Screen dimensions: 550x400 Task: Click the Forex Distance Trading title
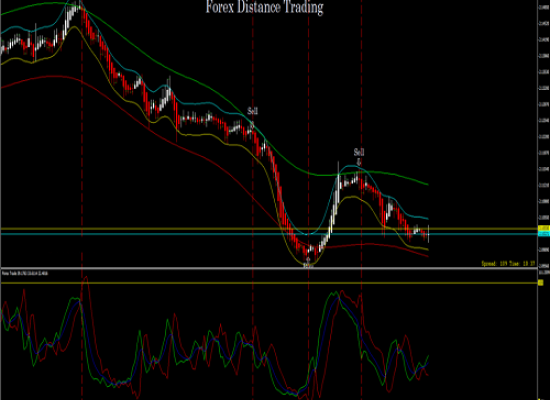point(264,7)
